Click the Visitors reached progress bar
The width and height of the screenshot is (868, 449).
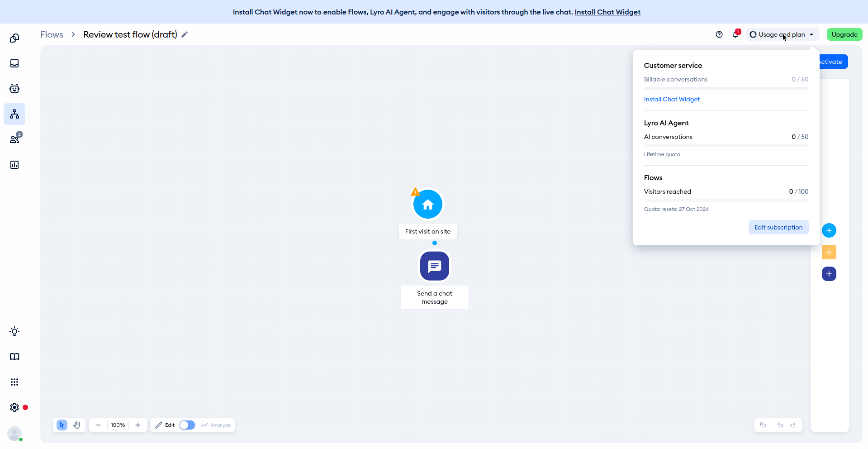[726, 200]
